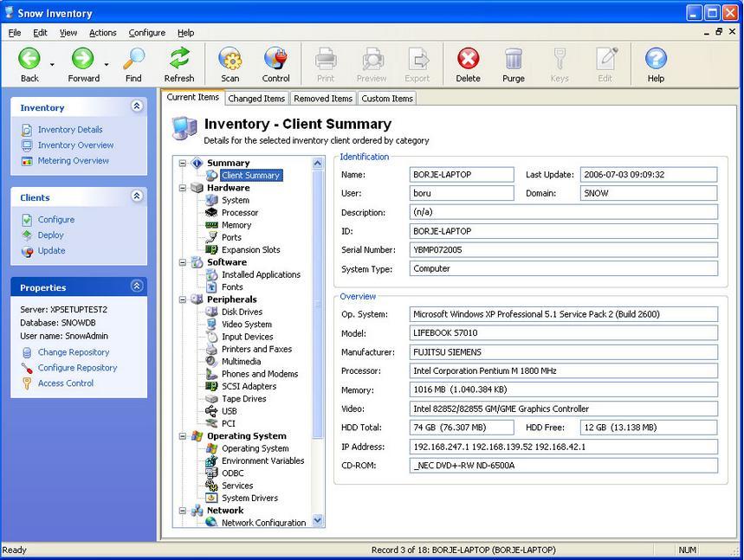Select Deploy under Clients
Viewport: 744px width, 560px height.
pyautogui.click(x=50, y=235)
